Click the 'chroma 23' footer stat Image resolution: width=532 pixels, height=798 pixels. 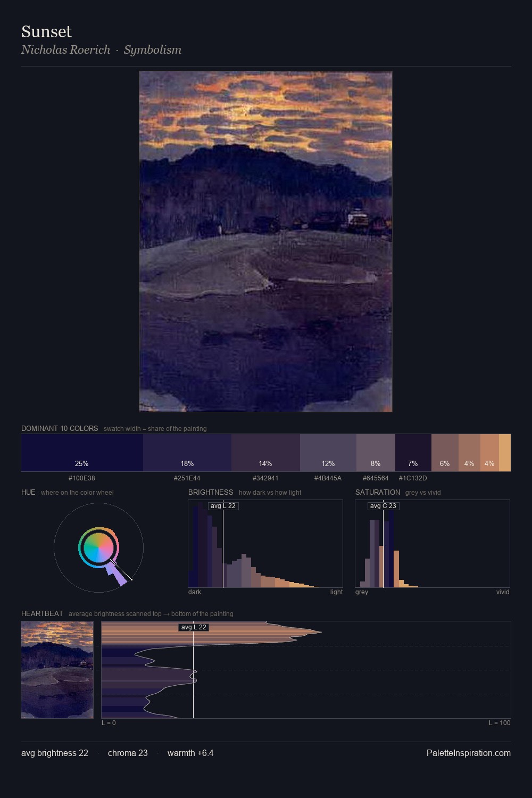(128, 753)
